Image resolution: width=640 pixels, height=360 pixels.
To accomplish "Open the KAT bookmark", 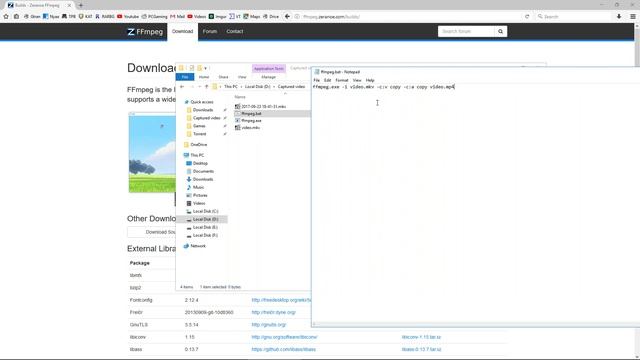I will click(85, 16).
